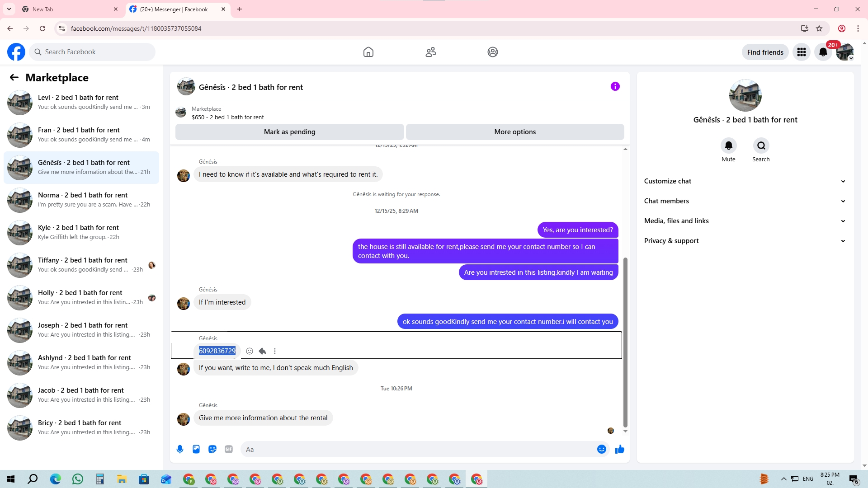868x488 pixels.
Task: Reply to the phone number message
Action: tap(262, 351)
